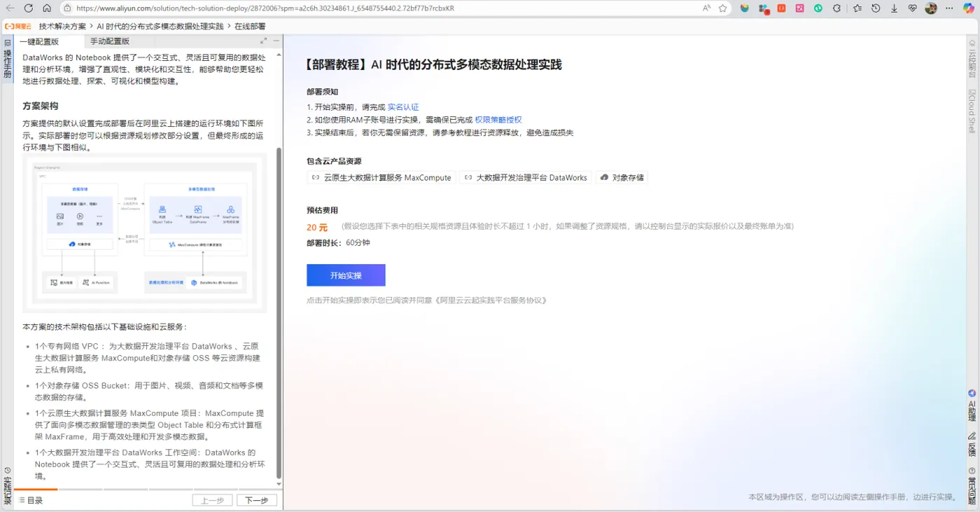
Task: Click the 方案架构 heading
Action: 41,106
